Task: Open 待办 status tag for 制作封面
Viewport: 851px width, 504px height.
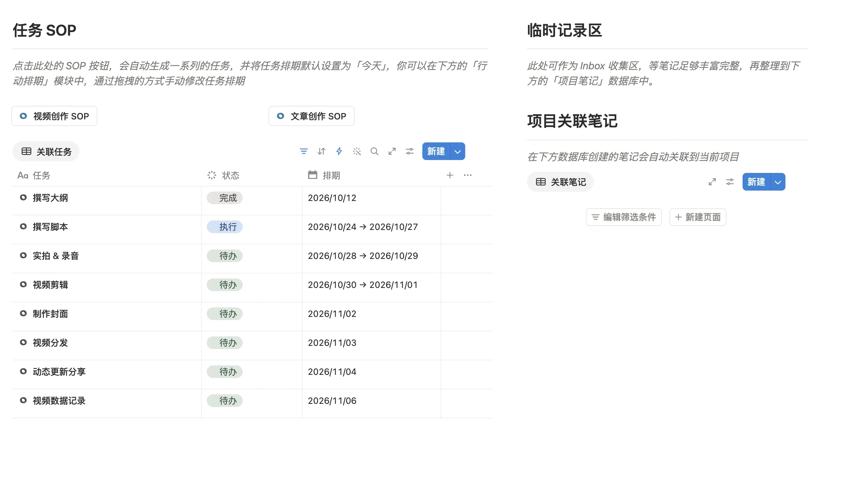Action: click(224, 314)
